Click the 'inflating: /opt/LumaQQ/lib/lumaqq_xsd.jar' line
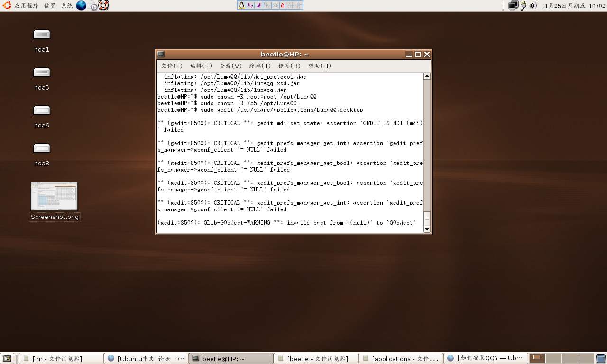The image size is (607, 364). click(x=232, y=83)
